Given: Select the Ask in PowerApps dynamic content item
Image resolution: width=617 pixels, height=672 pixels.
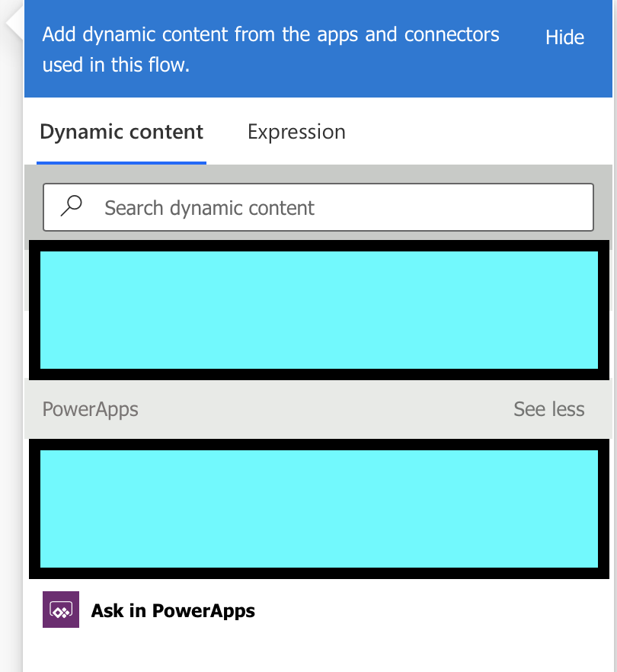Looking at the screenshot, I should pos(173,610).
